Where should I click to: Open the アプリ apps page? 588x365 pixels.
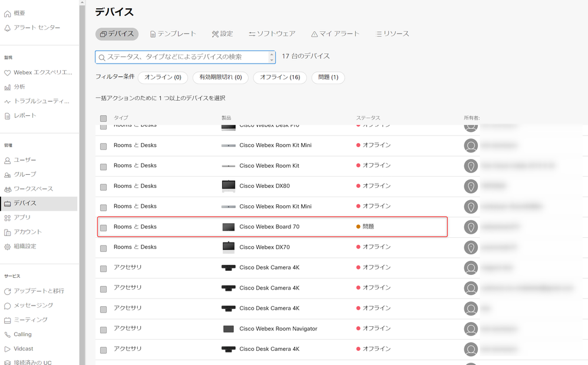17,217
